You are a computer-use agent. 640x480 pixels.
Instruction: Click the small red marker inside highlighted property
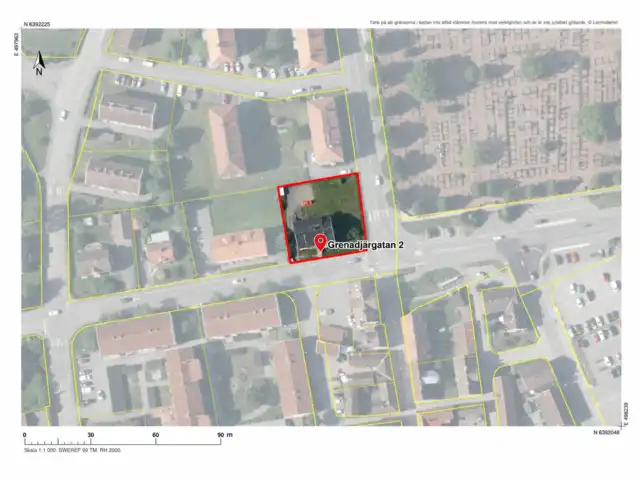click(307, 202)
